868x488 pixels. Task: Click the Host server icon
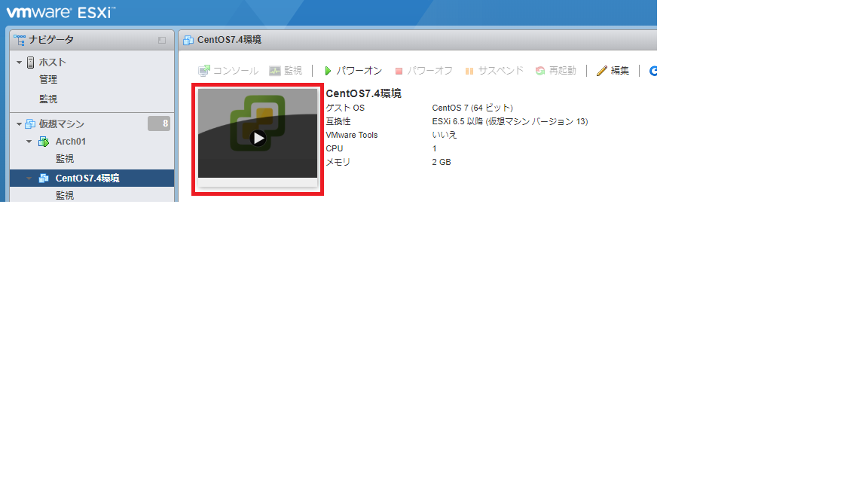[30, 63]
